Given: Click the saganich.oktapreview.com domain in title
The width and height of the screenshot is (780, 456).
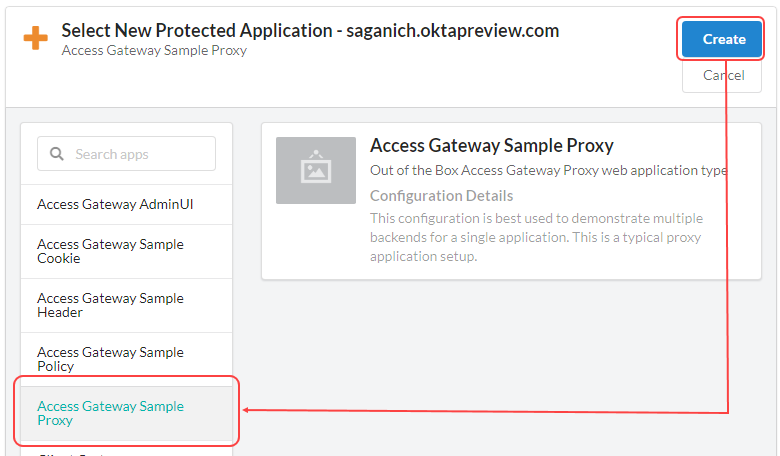Looking at the screenshot, I should coord(452,31).
